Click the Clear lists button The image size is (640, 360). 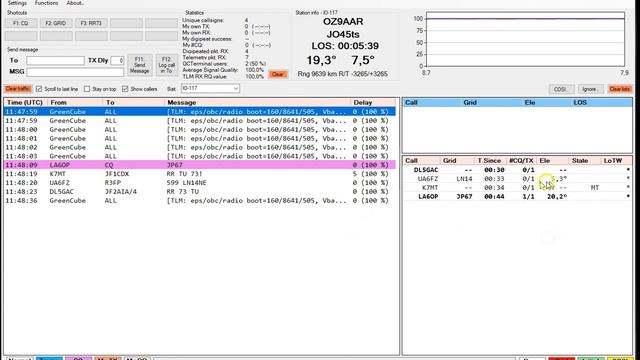[x=620, y=89]
